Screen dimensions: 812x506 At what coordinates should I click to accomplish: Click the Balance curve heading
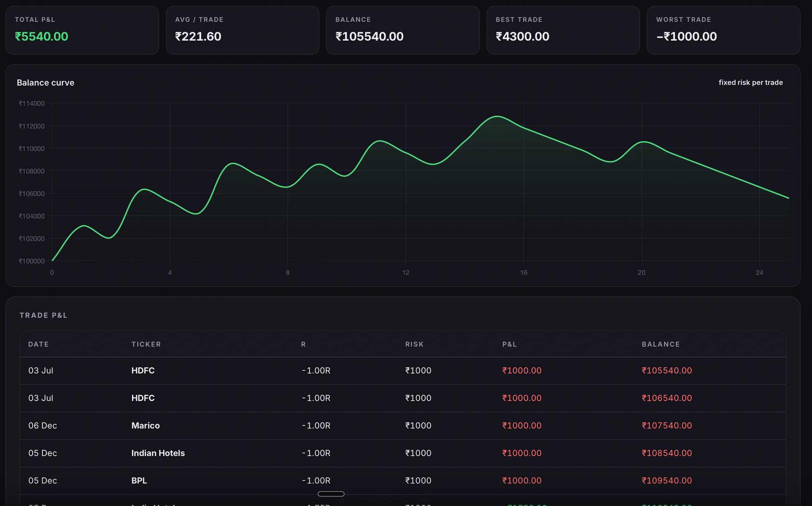(46, 83)
